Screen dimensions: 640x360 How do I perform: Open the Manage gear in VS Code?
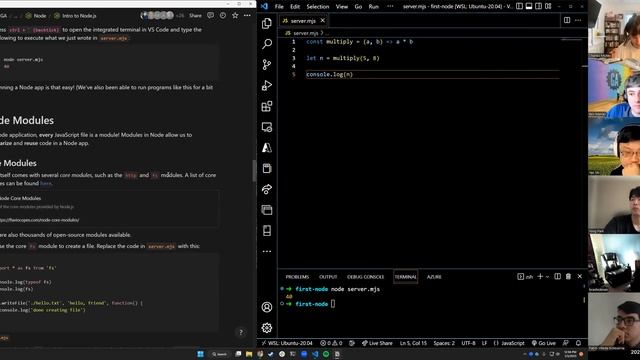[267, 328]
